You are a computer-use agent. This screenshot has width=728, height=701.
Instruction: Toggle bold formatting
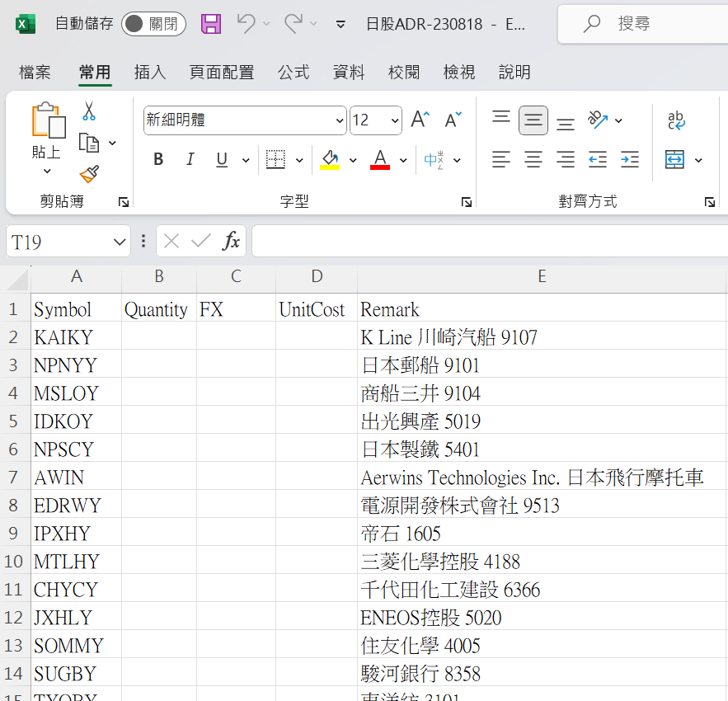[x=158, y=160]
